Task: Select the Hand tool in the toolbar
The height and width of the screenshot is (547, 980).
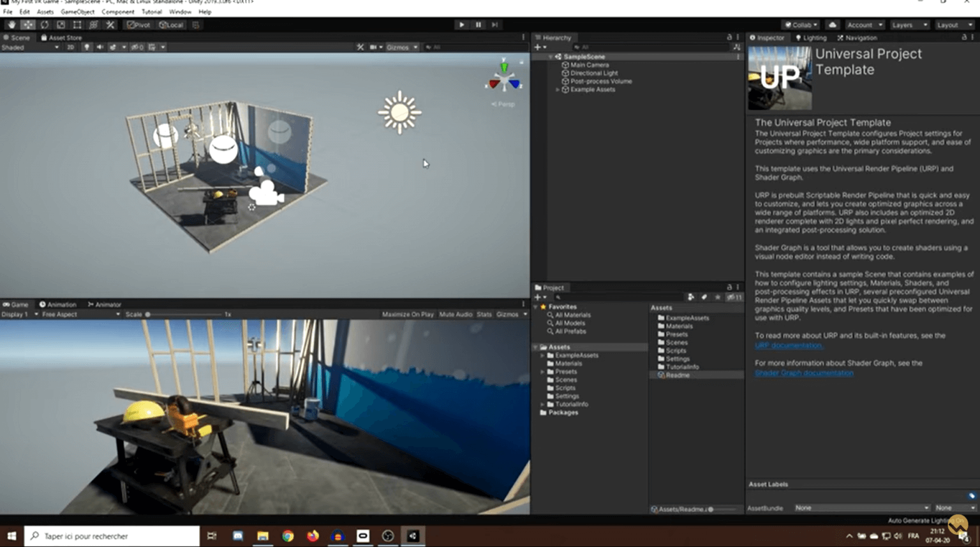Action: tap(11, 25)
